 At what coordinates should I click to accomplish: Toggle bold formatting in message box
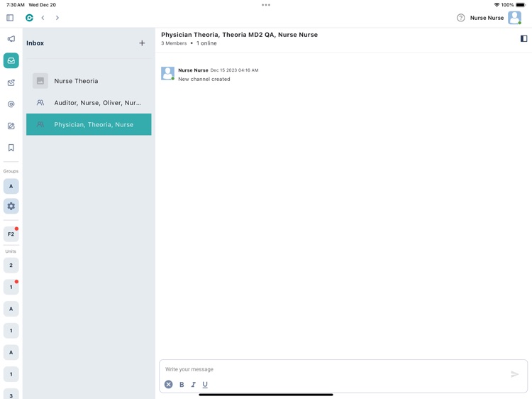(x=182, y=384)
